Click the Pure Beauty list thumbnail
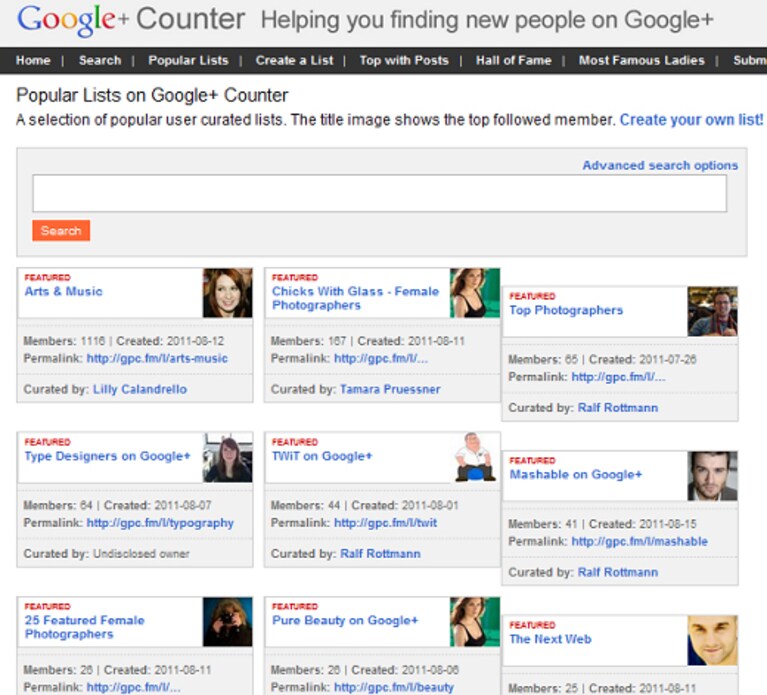Screen dimensions: 767x695 475,622
